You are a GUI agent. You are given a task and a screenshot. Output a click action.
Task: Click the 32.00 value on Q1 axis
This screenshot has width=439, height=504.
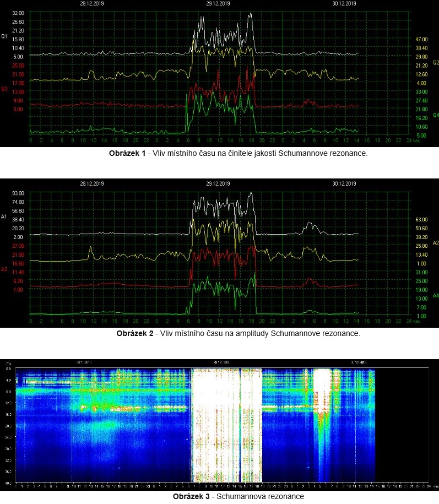(x=18, y=13)
